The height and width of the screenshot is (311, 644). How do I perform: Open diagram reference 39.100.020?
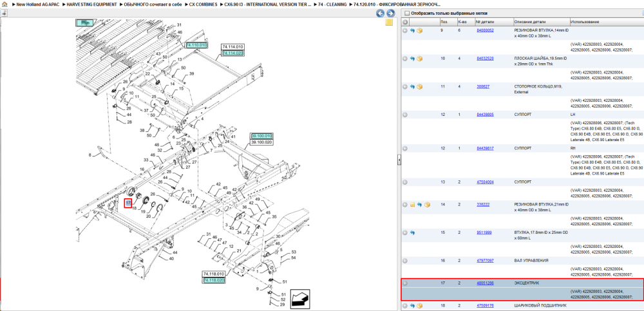(262, 142)
